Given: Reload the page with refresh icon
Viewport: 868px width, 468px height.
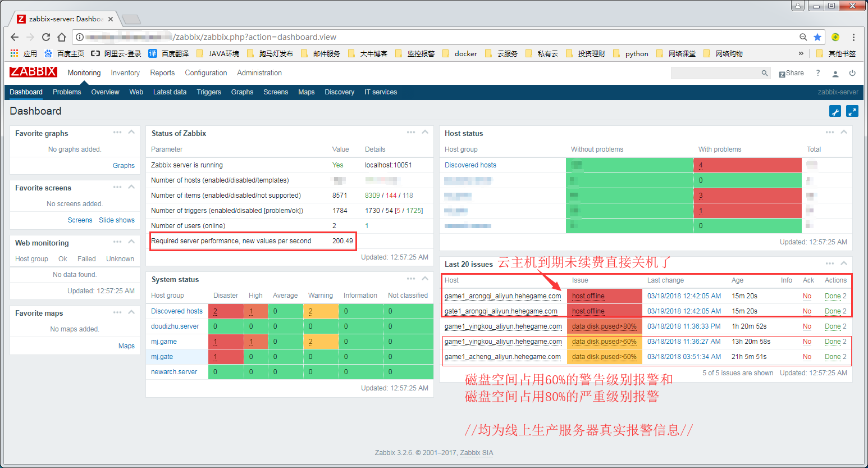Looking at the screenshot, I should (x=46, y=37).
